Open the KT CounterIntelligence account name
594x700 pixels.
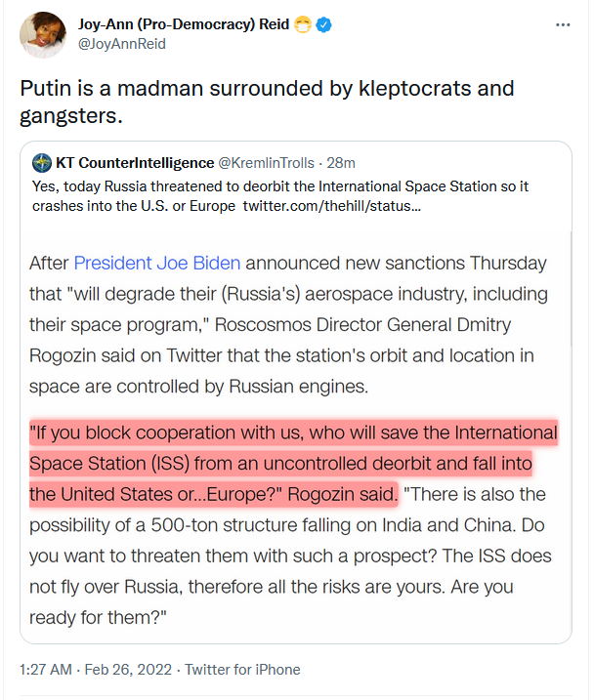coord(135,162)
